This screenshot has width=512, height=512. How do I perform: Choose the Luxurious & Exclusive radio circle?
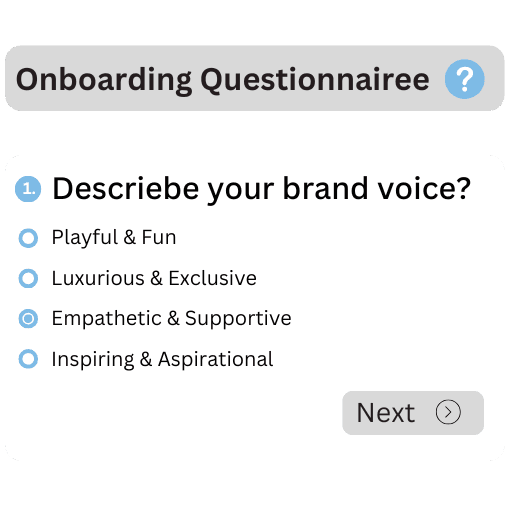coord(28,278)
